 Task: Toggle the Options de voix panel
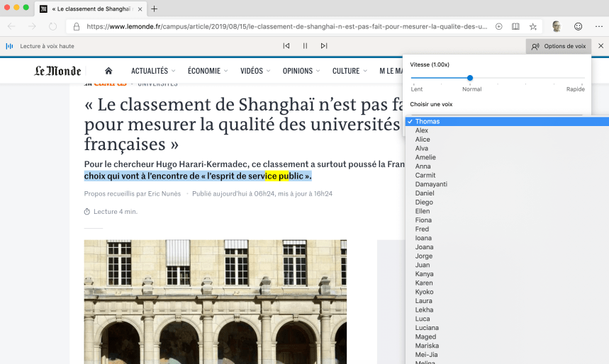559,46
